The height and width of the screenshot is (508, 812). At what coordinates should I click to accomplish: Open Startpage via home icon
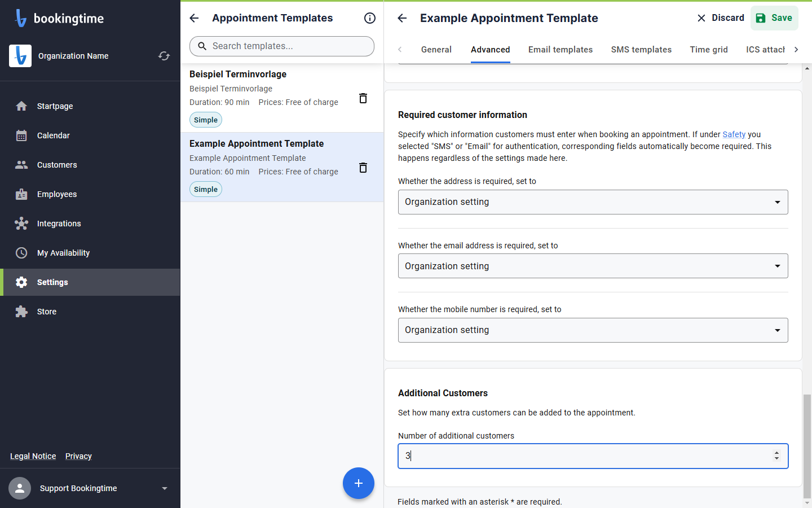point(21,106)
